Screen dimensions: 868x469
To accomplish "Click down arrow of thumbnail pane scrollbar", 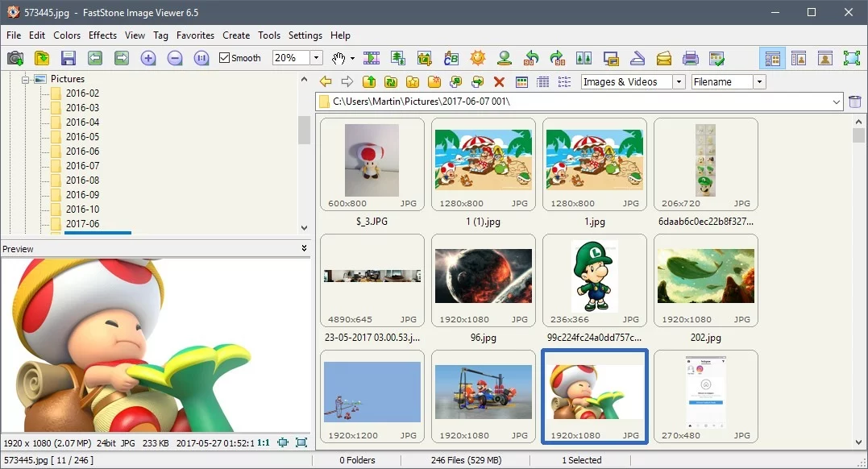I will [858, 442].
